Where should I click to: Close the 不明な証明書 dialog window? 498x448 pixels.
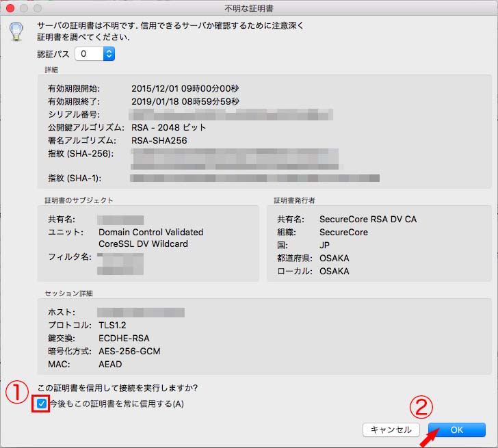point(10,8)
